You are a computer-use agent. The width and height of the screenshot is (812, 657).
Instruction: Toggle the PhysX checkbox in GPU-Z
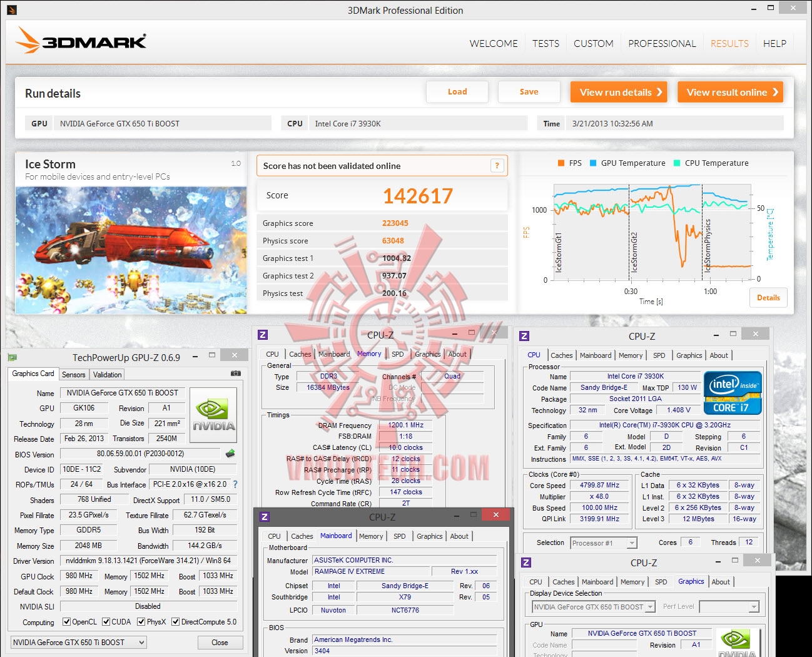click(141, 622)
